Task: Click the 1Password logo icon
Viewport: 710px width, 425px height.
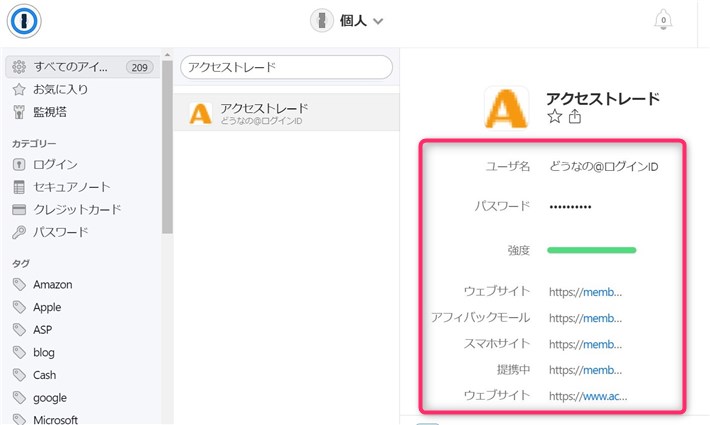Action: [24, 21]
